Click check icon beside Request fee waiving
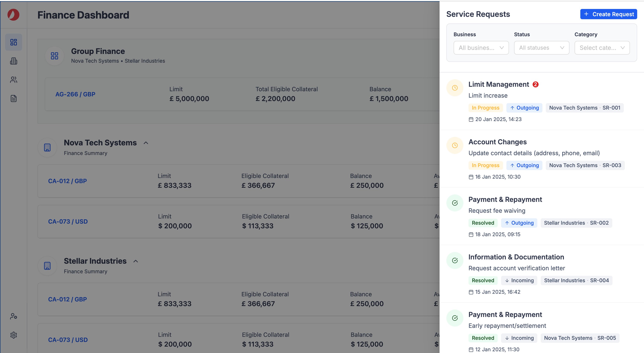The width and height of the screenshot is (644, 353). [x=455, y=203]
